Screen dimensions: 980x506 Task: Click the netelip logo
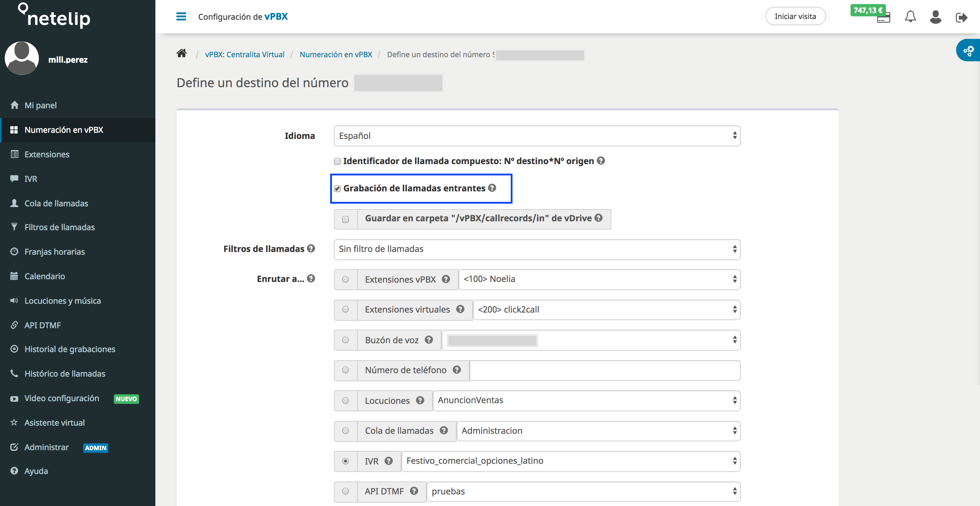tap(55, 16)
